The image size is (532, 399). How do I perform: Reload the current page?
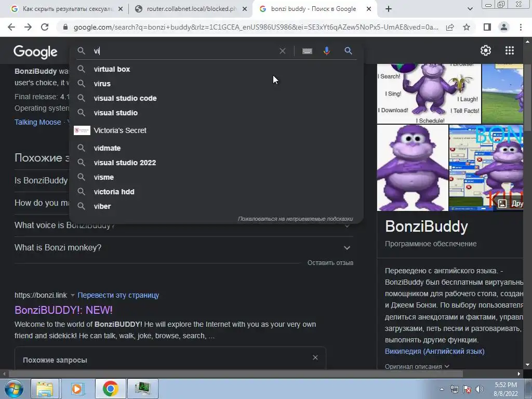pos(45,27)
